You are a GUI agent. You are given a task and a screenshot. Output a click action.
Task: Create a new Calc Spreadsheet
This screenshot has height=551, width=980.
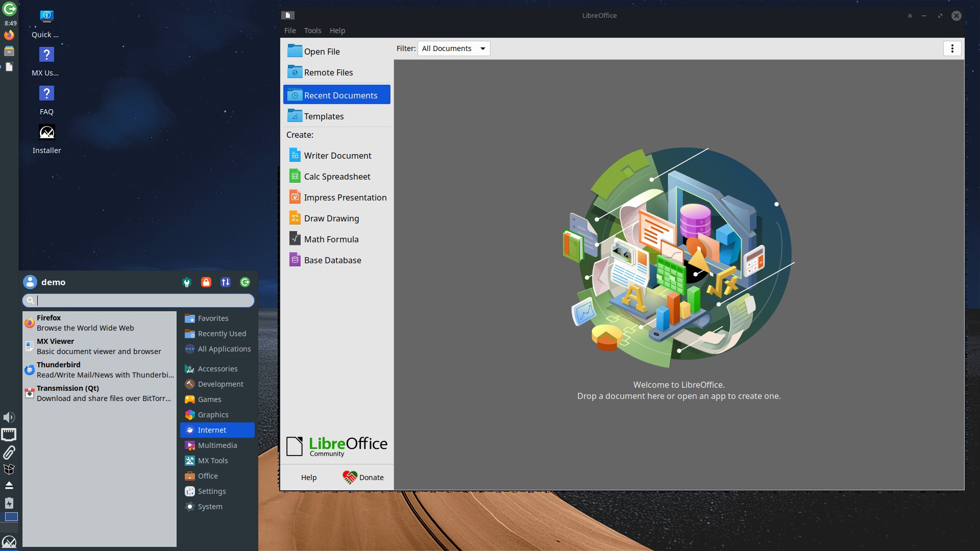point(337,177)
